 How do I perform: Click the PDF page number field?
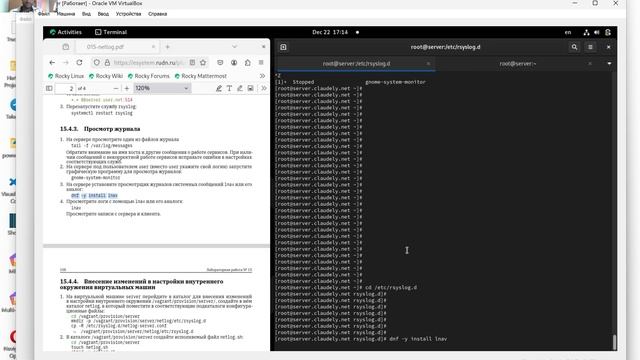pos(65,88)
